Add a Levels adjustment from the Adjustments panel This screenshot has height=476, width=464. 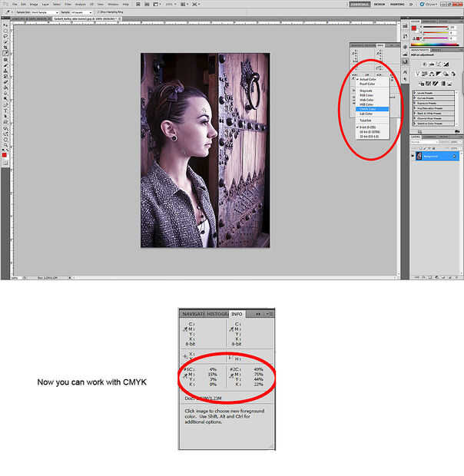pyautogui.click(x=432, y=64)
